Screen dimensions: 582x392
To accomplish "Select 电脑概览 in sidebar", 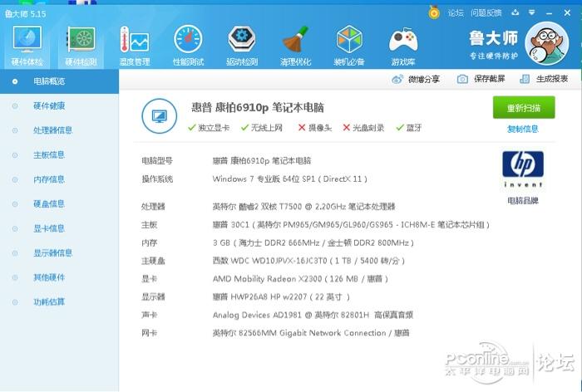I will pos(59,81).
